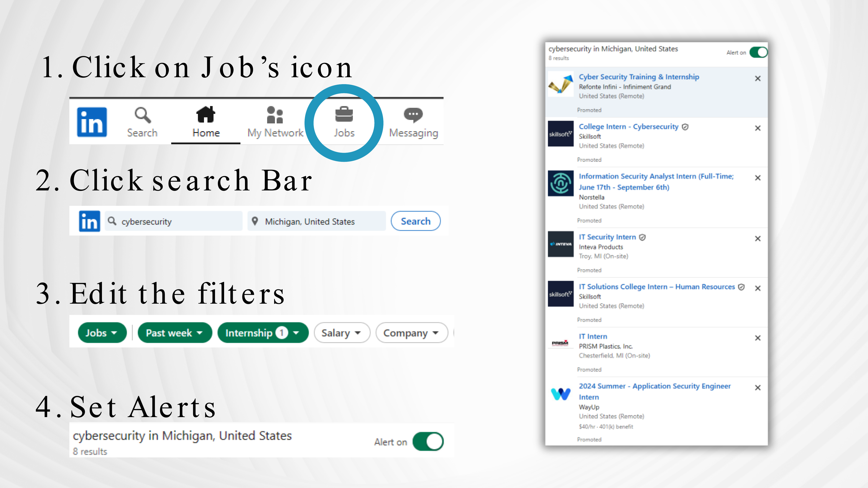
Task: Dismiss the College Intern - Cybersecurity job
Action: coord(758,128)
